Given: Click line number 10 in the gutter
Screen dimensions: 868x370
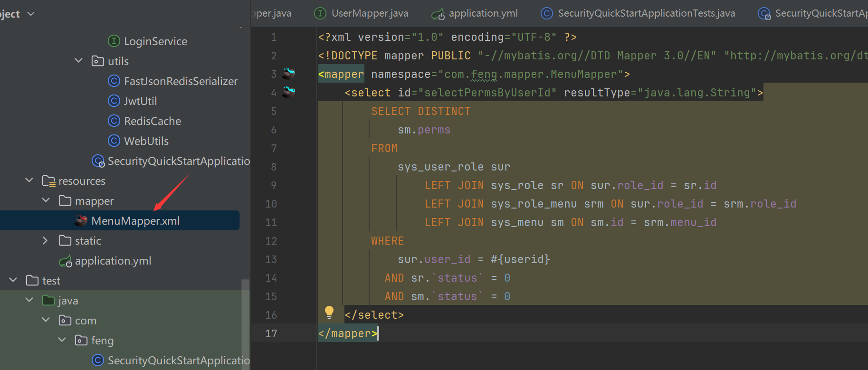Looking at the screenshot, I should coord(271,204).
